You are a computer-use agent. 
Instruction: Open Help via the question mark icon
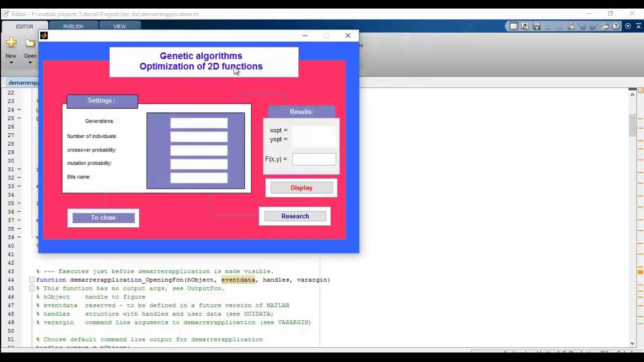pyautogui.click(x=616, y=26)
